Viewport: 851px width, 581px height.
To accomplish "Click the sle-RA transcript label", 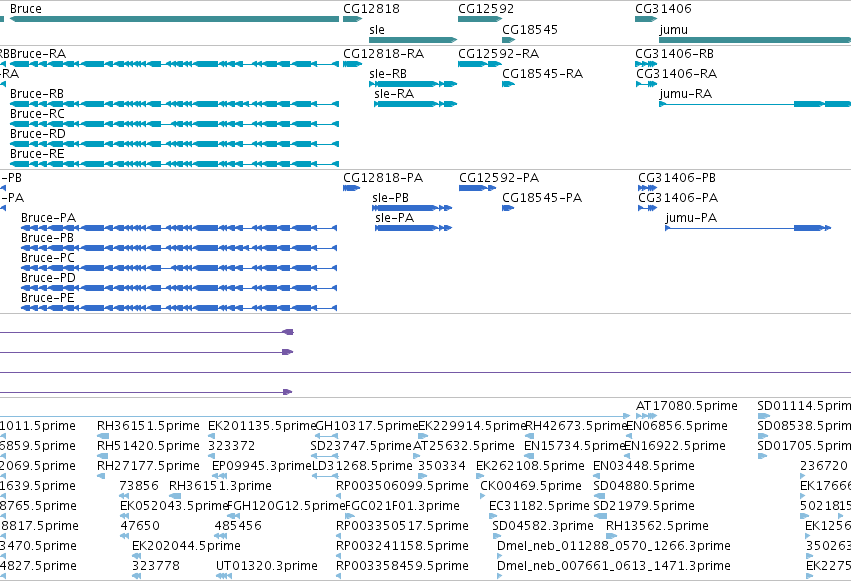I will tap(394, 94).
